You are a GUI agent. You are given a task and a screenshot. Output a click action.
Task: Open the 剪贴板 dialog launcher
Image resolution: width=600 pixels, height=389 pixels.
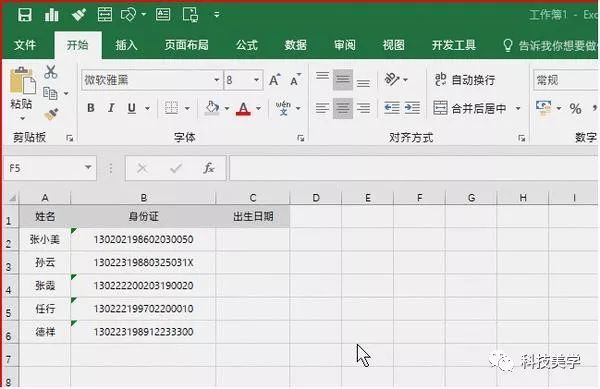(69, 138)
